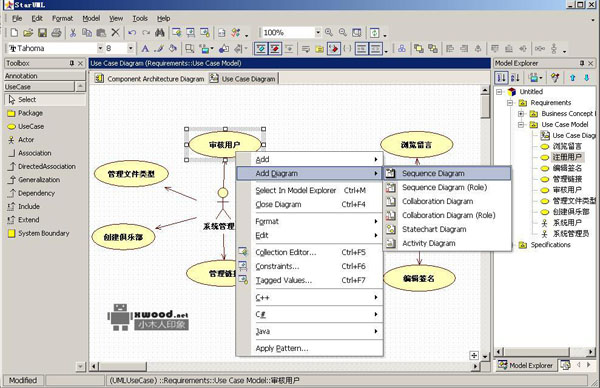This screenshot has width=600, height=388.
Task: Select Collection Editor... context menu entry
Action: click(309, 253)
